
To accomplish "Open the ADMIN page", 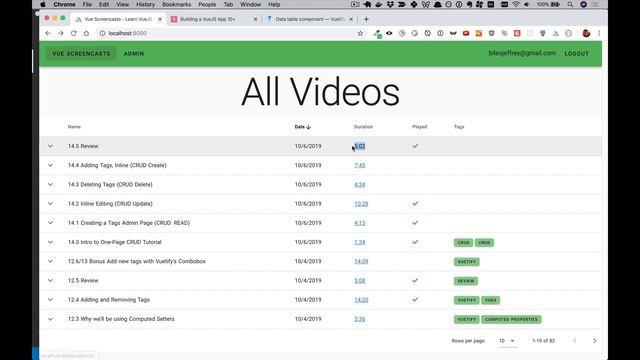I will click(134, 53).
